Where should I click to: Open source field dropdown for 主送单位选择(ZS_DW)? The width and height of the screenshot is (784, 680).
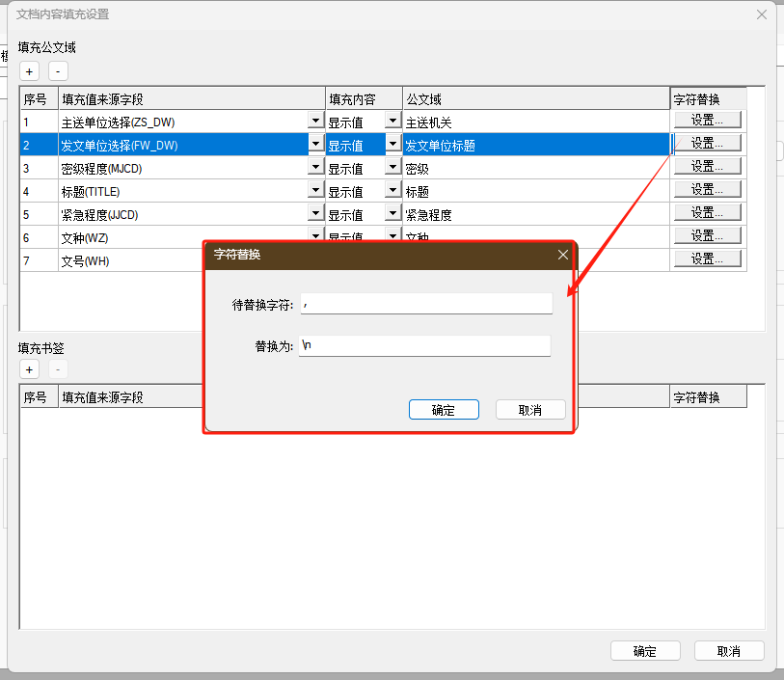(x=315, y=122)
